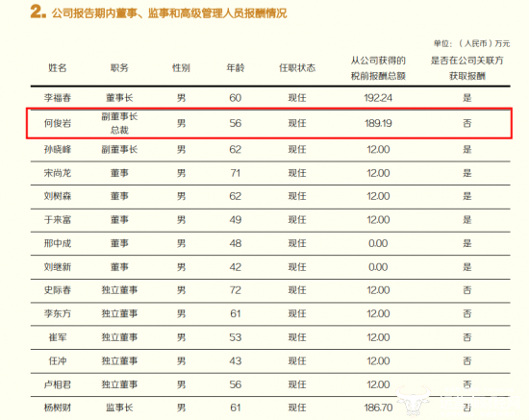Click the 186.70 remuneration value
The width and height of the screenshot is (529, 420).
(378, 408)
